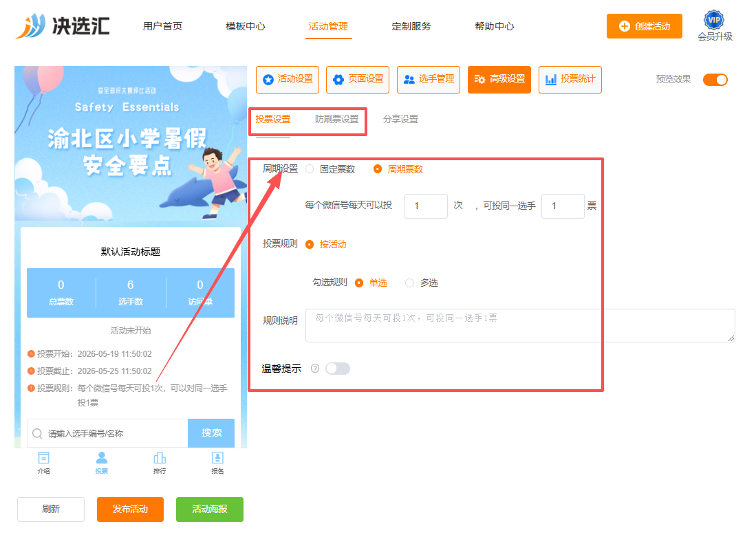Click the magnifier icon in the search box
The image size is (756, 537).
pos(37,433)
